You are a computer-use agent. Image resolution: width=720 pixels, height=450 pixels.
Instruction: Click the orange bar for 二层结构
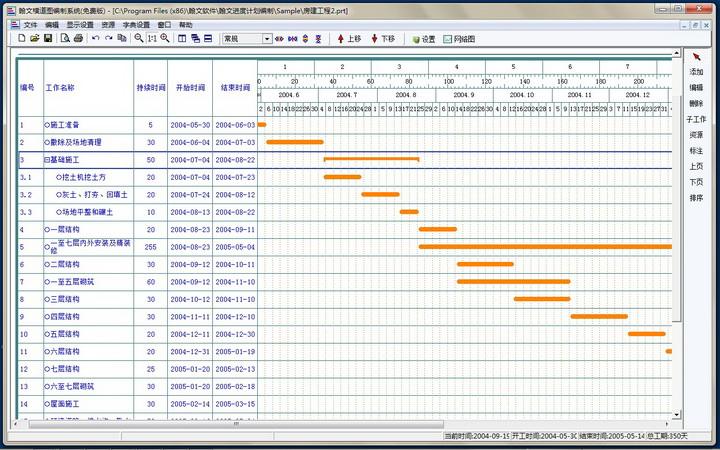click(x=485, y=264)
